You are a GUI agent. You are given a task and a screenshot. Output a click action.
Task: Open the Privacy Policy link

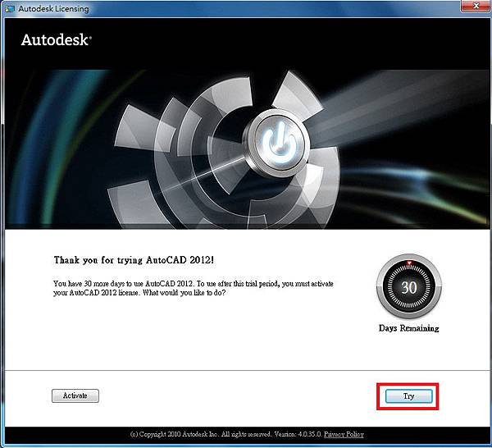tap(344, 435)
